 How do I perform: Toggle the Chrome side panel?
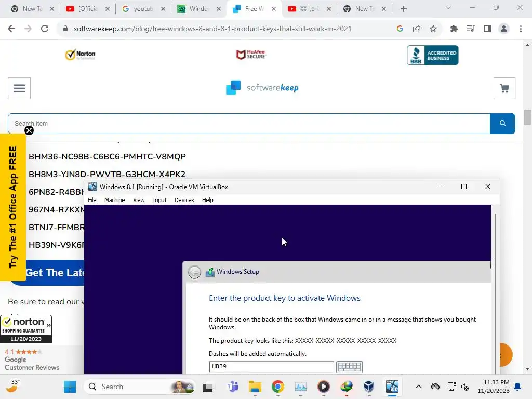tap(487, 29)
